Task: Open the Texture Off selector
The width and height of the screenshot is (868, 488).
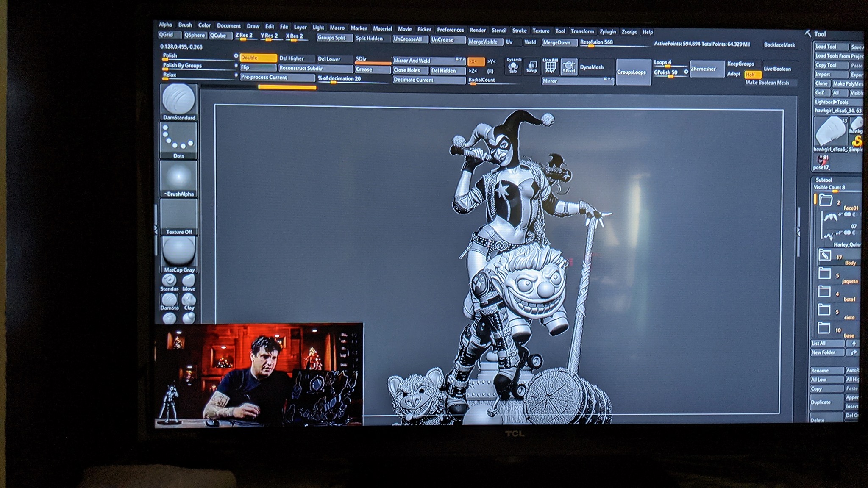Action: [178, 217]
